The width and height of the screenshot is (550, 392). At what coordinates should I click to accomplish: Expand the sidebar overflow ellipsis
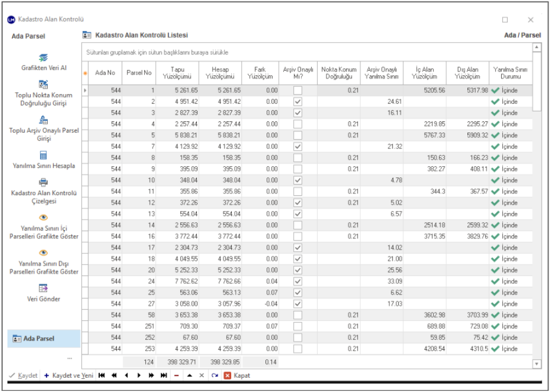tap(69, 358)
